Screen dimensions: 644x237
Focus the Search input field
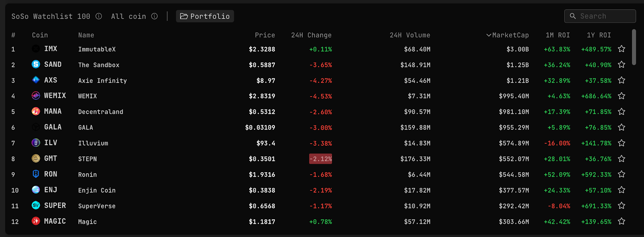pos(604,16)
